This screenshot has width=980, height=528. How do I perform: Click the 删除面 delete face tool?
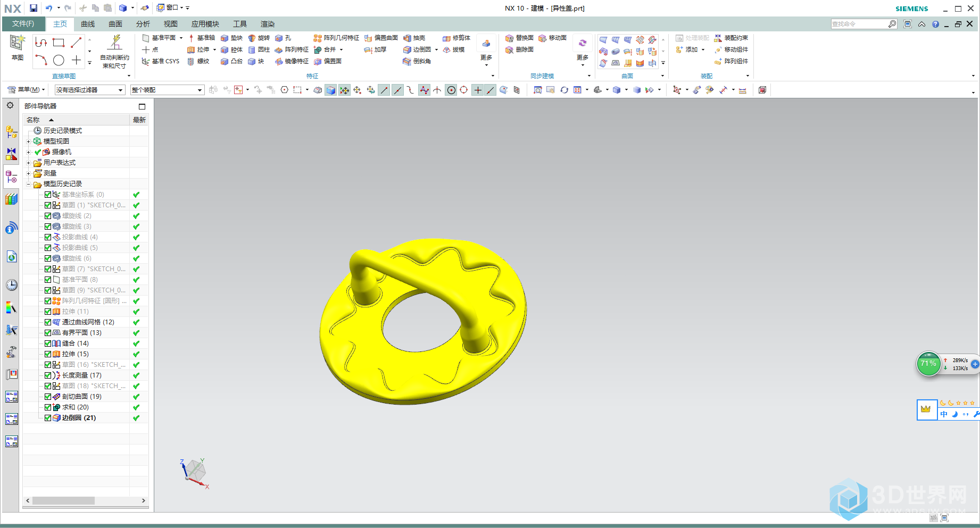[519, 49]
